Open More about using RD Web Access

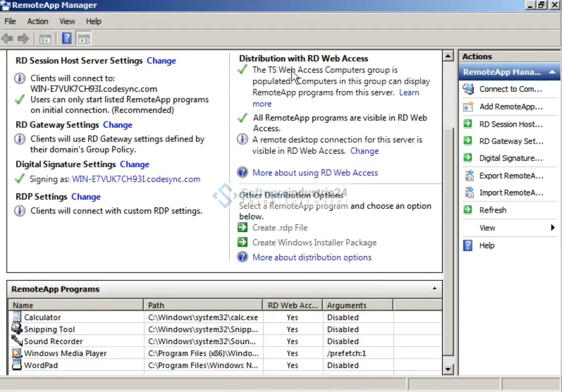[315, 172]
